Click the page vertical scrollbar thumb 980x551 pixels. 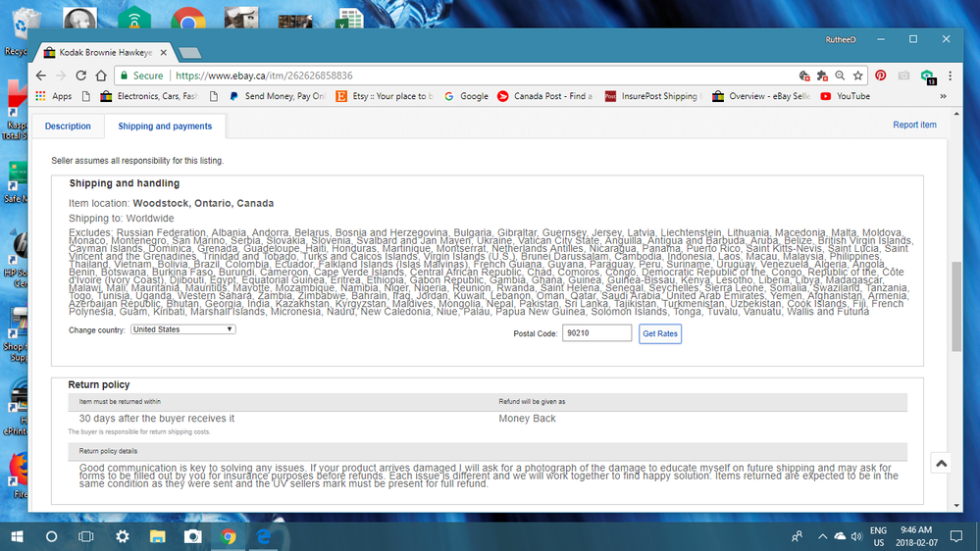[x=956, y=306]
